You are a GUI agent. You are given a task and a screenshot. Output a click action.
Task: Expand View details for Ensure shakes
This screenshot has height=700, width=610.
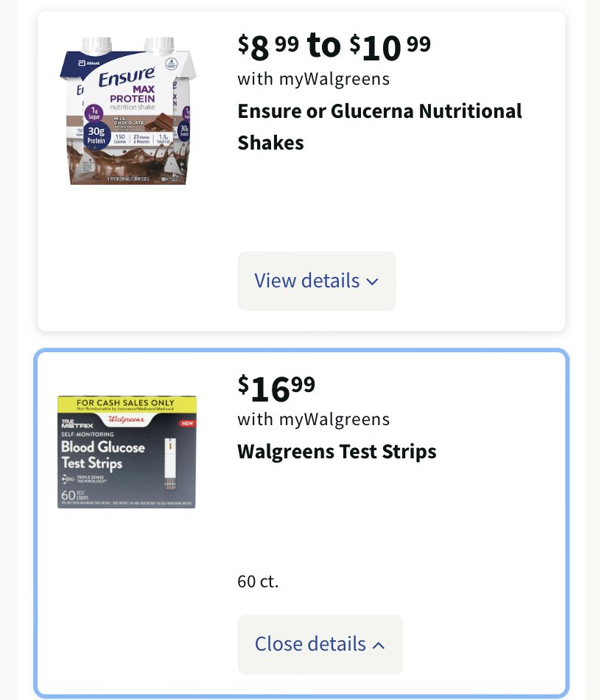coord(316,281)
